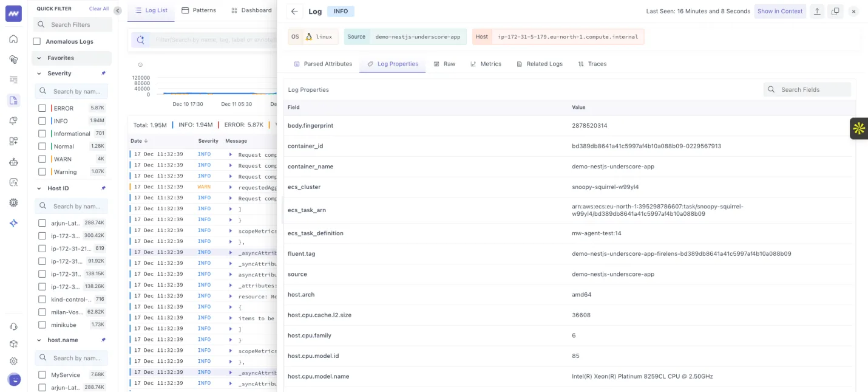Pin the host.name filter section
The width and height of the screenshot is (868, 392).
click(x=103, y=340)
